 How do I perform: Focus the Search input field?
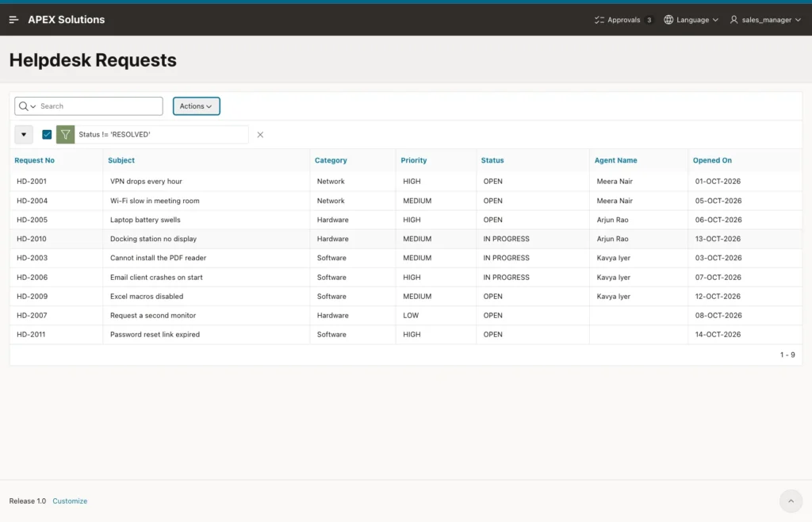tap(100, 106)
